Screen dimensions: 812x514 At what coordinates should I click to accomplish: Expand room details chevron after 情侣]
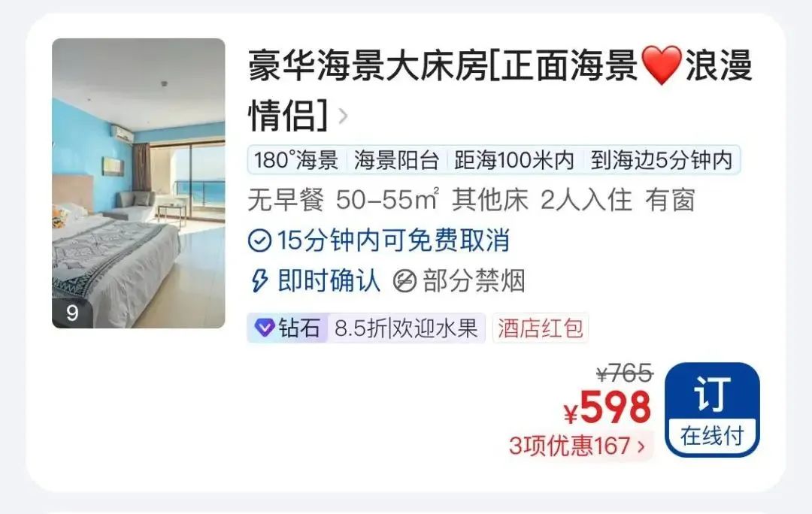click(342, 116)
